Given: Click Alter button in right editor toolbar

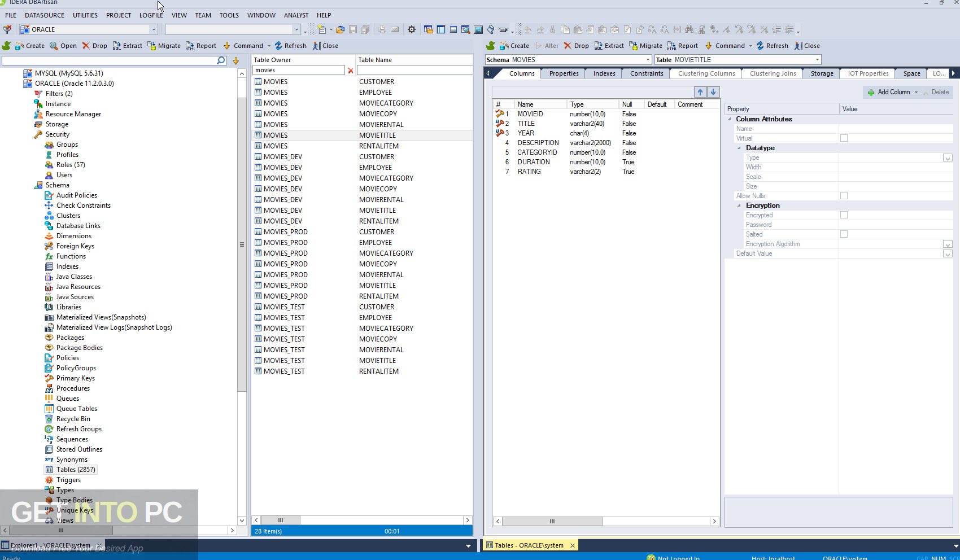Looking at the screenshot, I should click(547, 46).
